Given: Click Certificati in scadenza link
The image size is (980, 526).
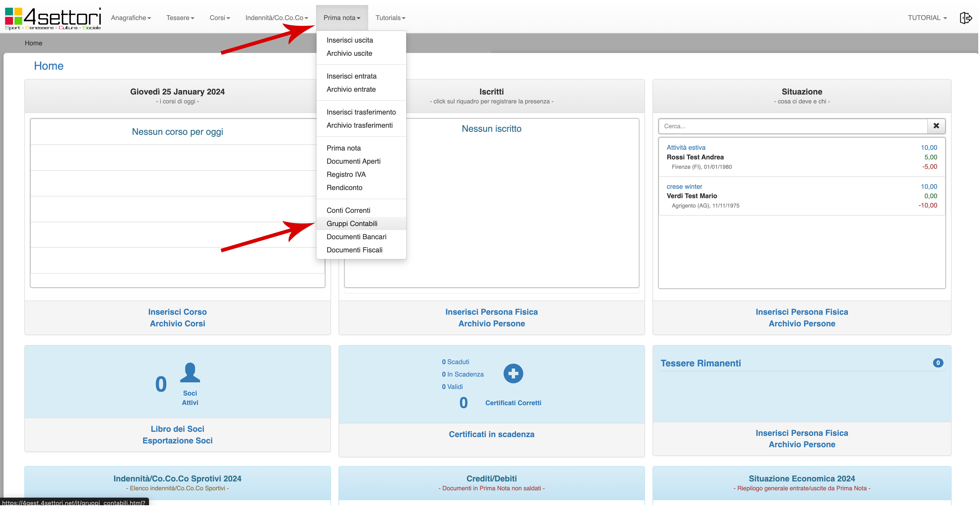Looking at the screenshot, I should 491,434.
